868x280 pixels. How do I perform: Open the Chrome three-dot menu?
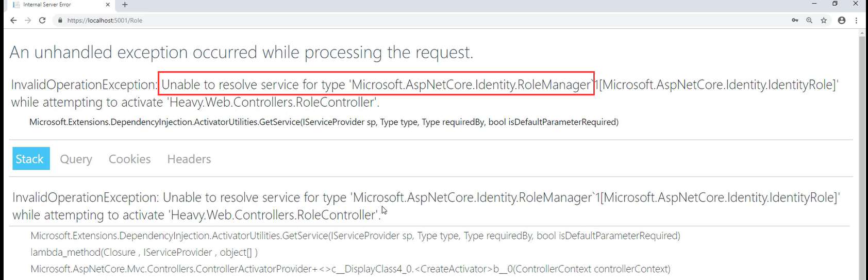(856, 20)
